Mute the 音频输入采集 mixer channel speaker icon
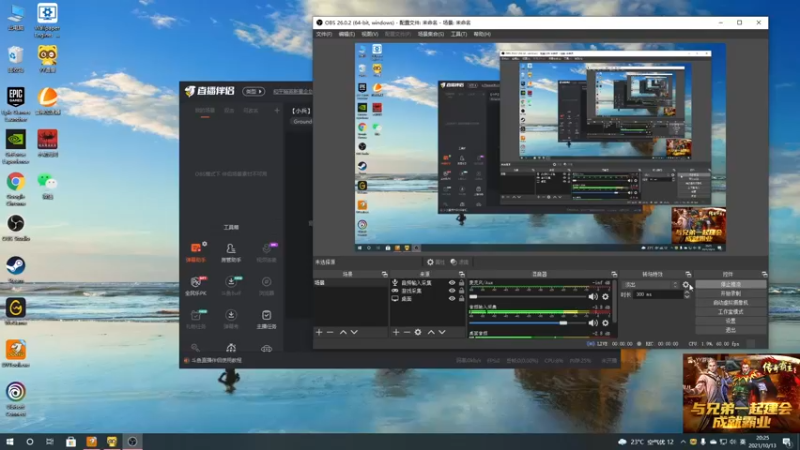 (593, 322)
